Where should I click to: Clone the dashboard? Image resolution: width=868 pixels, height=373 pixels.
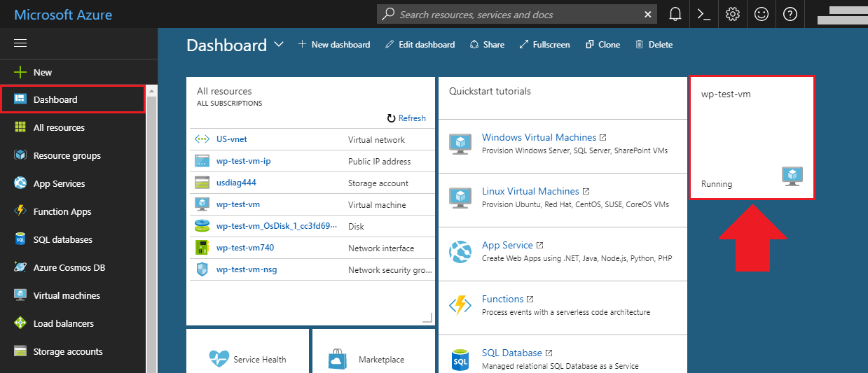coord(602,44)
